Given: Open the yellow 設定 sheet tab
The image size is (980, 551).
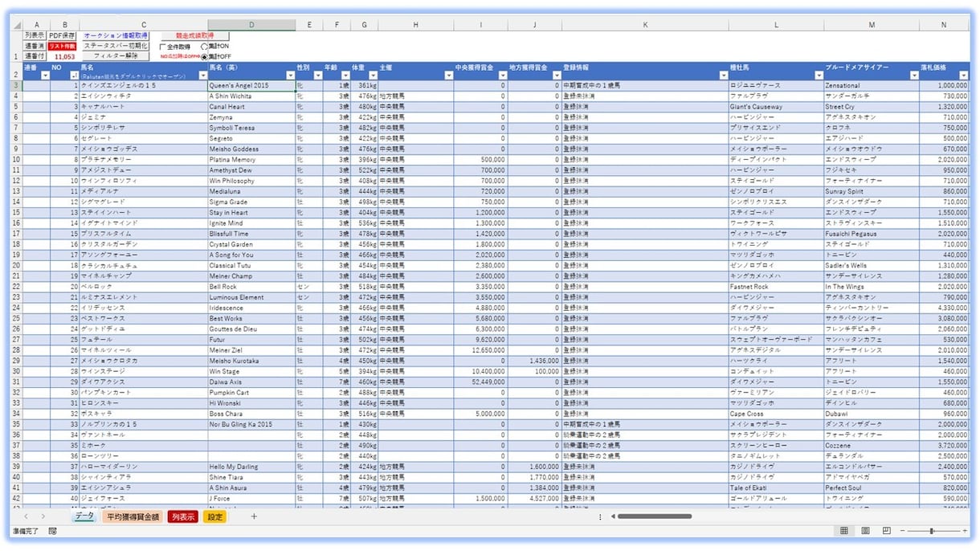Looking at the screenshot, I should (x=214, y=516).
